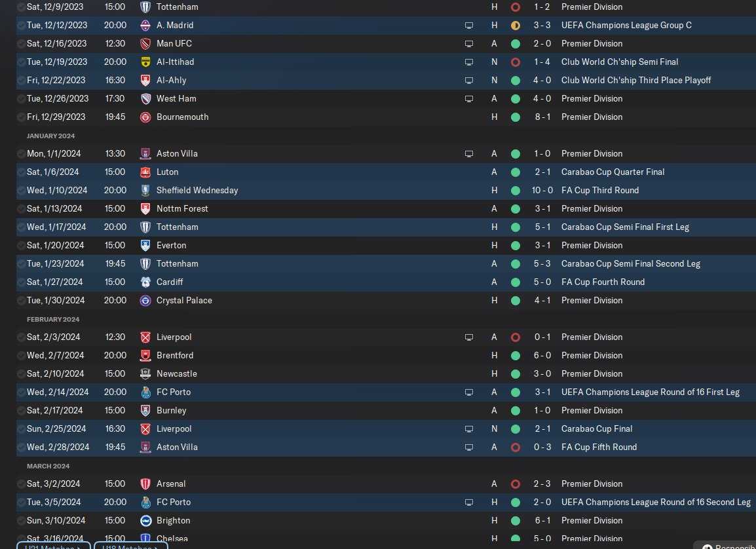Click the A. Madrid club badge

coord(145,26)
